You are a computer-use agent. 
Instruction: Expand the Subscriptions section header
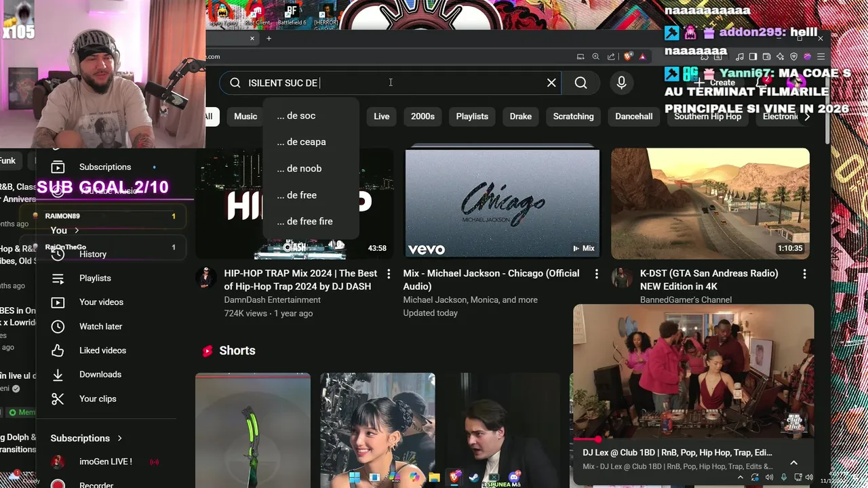tap(86, 438)
